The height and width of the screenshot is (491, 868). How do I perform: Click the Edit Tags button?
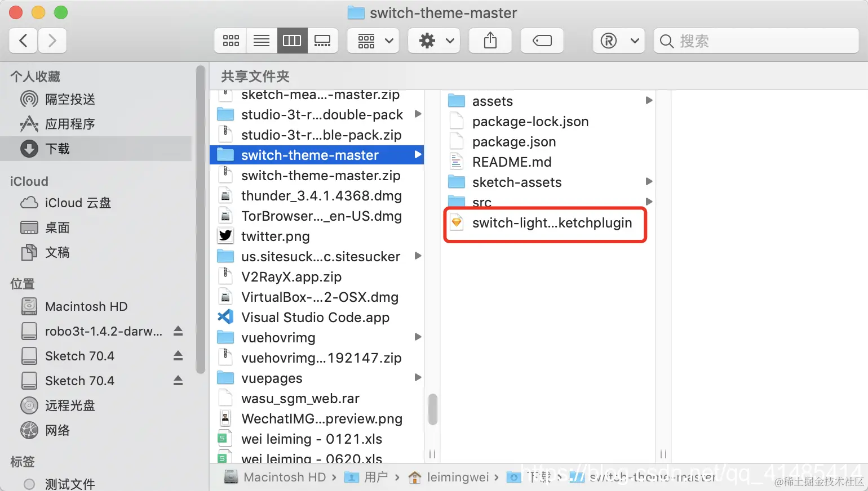click(x=542, y=41)
